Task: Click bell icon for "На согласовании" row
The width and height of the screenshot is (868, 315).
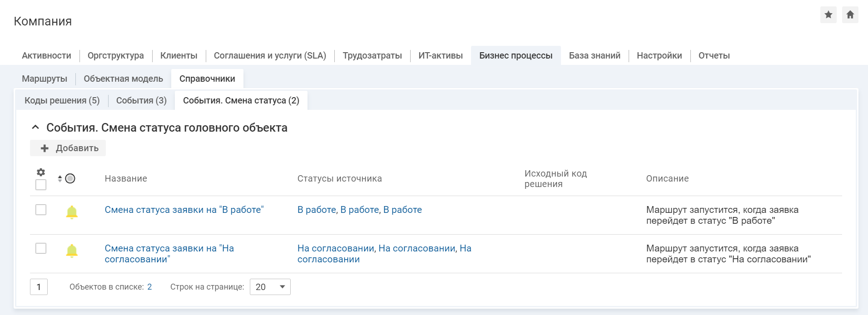Action: coord(72,251)
